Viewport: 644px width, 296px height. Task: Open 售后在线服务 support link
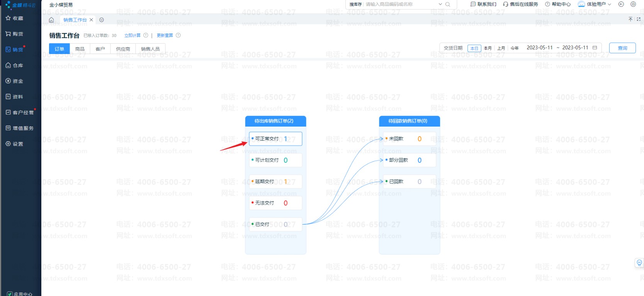[520, 4]
